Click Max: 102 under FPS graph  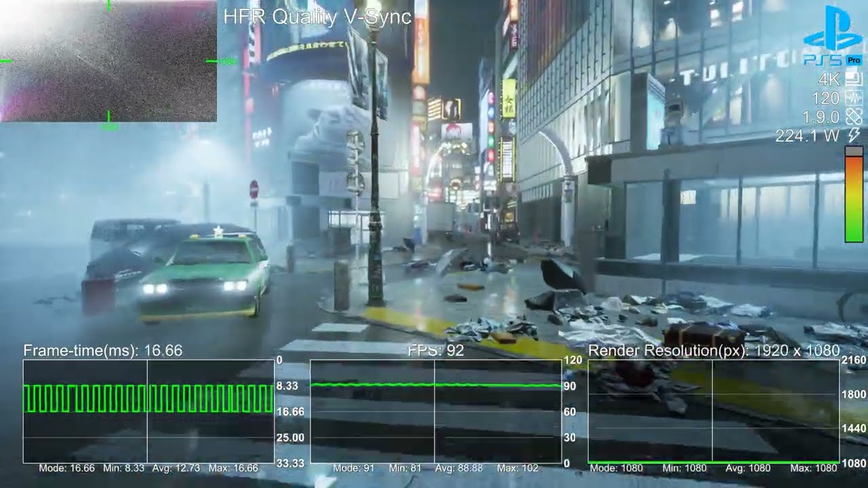coord(519,468)
